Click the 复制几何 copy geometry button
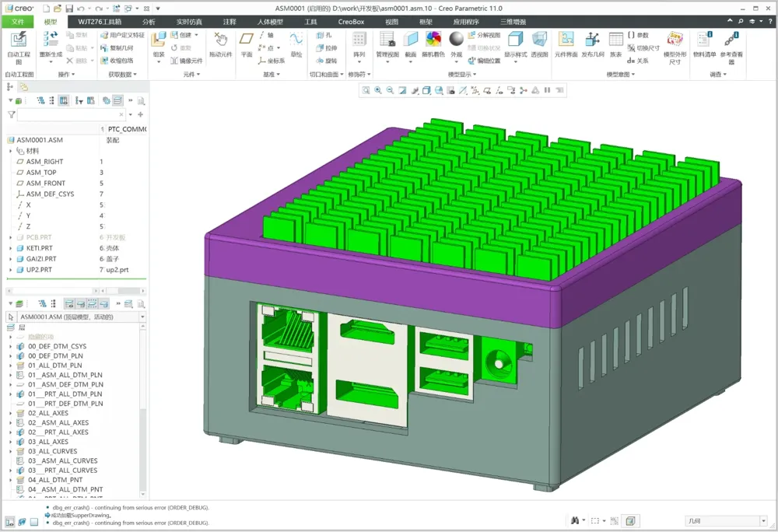778x532 pixels. (117, 48)
